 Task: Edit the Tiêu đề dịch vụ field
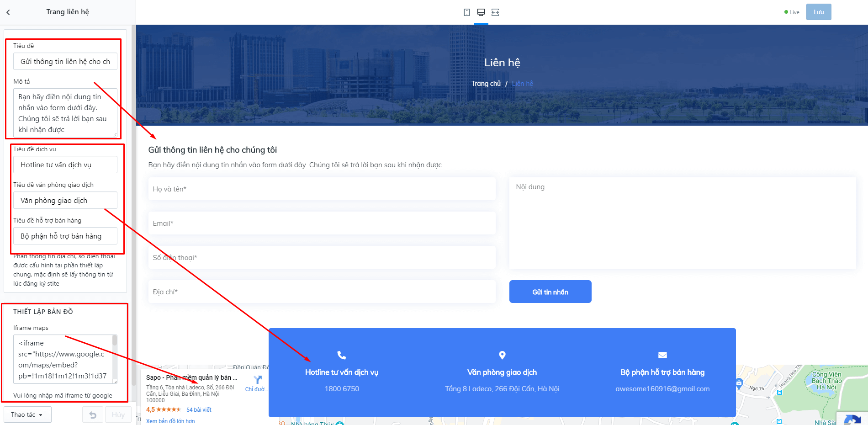pos(65,165)
